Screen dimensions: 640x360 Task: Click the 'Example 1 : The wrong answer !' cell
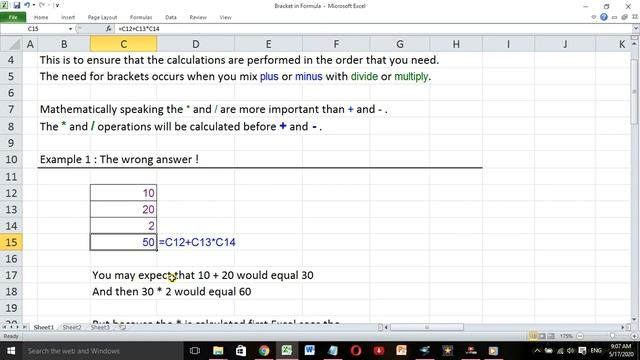[x=119, y=159]
